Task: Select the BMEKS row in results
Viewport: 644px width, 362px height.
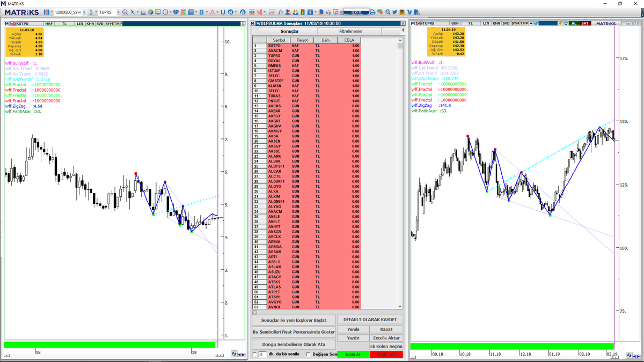Action: [306, 66]
